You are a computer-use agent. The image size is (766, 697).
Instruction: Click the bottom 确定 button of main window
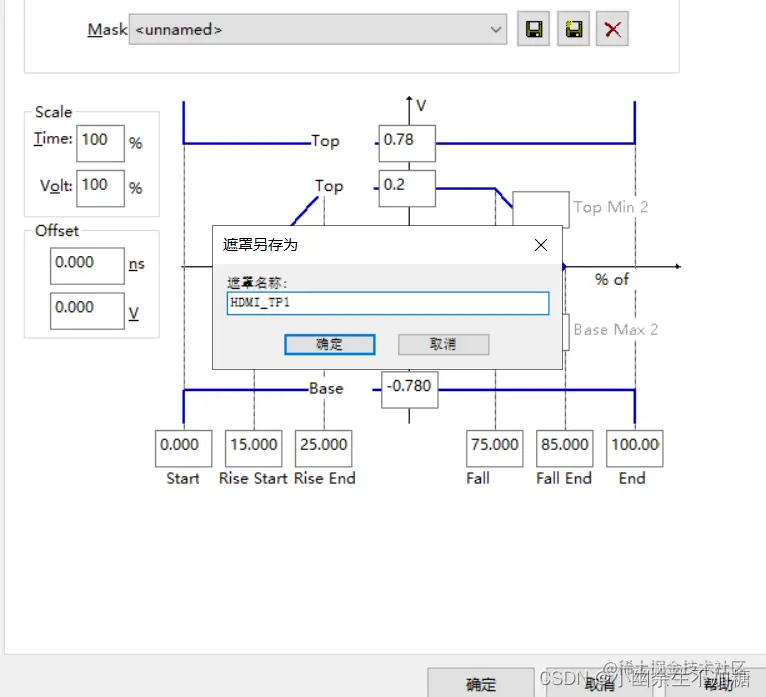pyautogui.click(x=481, y=683)
